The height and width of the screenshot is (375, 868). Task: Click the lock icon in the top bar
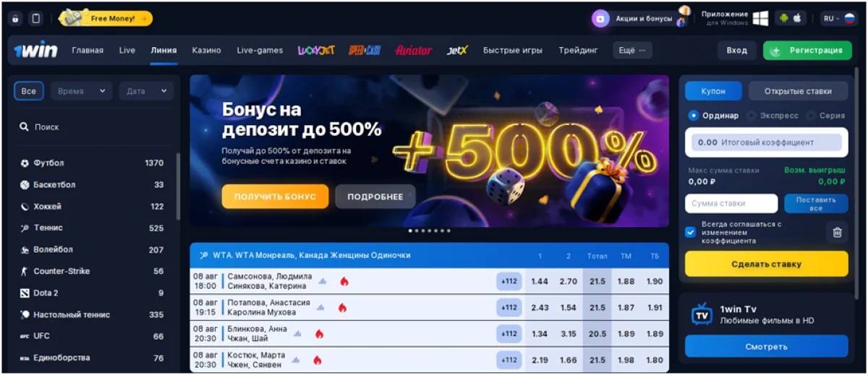[x=15, y=18]
